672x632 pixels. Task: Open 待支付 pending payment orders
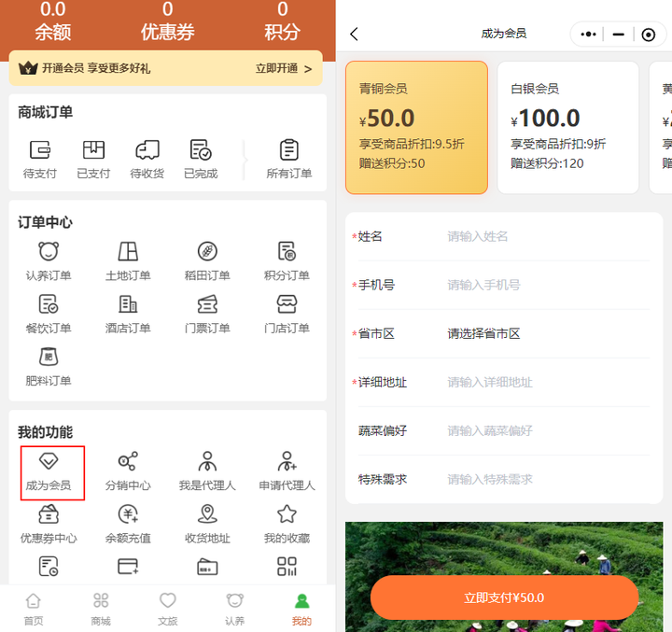coord(40,160)
